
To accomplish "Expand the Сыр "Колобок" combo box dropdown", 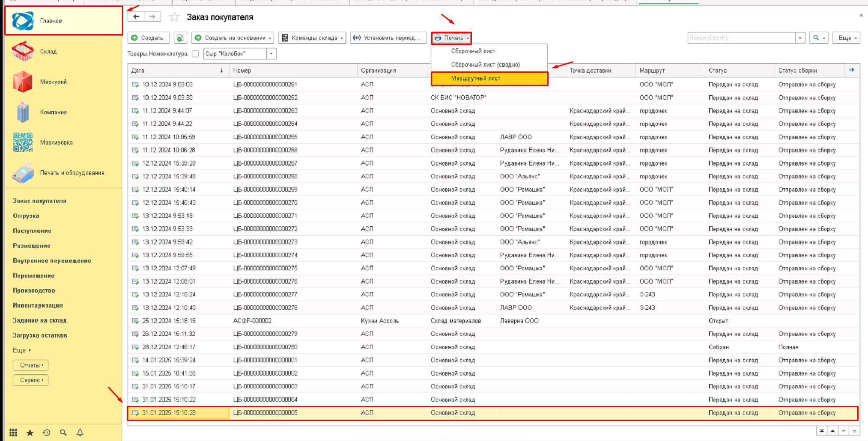I will (271, 54).
